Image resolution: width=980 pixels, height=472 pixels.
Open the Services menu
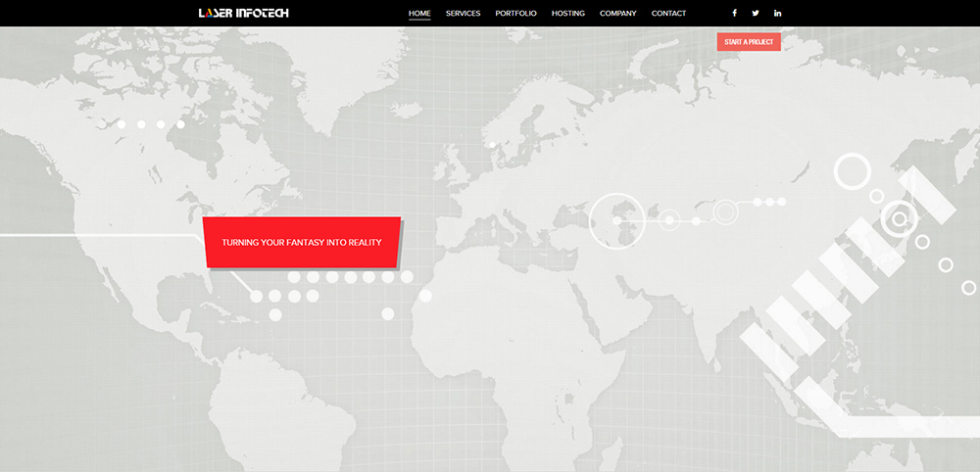tap(463, 14)
